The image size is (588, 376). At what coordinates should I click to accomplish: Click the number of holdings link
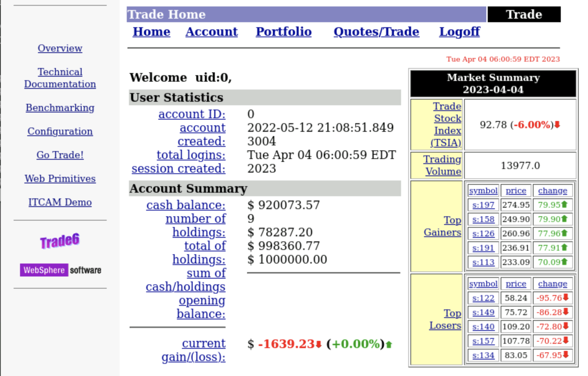pyautogui.click(x=196, y=226)
